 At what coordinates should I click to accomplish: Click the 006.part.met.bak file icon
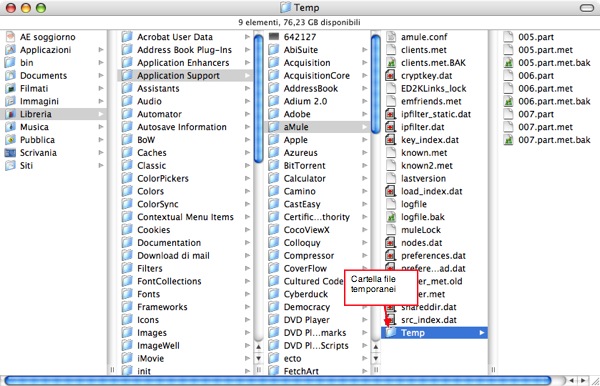[508, 101]
